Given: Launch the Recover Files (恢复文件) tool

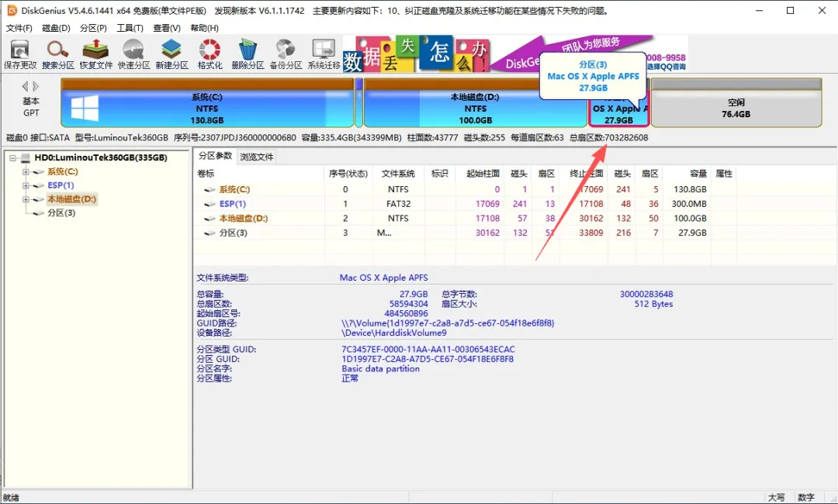Looking at the screenshot, I should pyautogui.click(x=95, y=54).
